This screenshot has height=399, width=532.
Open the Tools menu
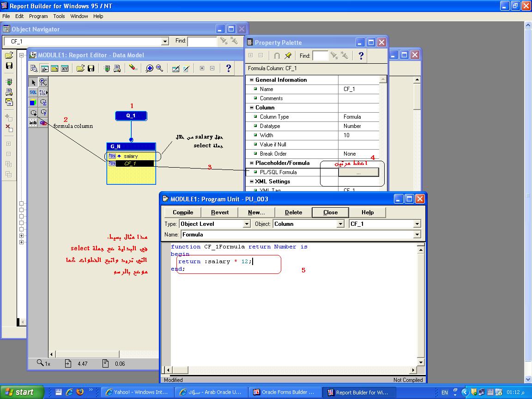pyautogui.click(x=59, y=16)
